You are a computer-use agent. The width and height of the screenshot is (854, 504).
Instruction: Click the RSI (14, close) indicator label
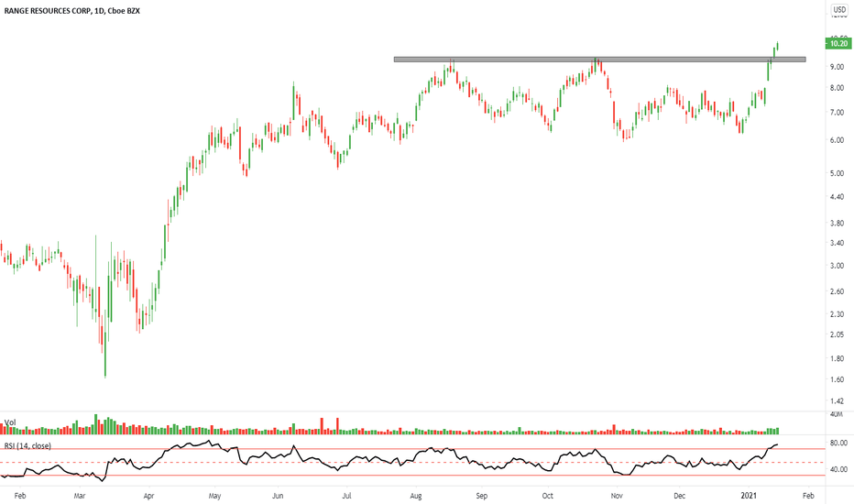coord(27,445)
